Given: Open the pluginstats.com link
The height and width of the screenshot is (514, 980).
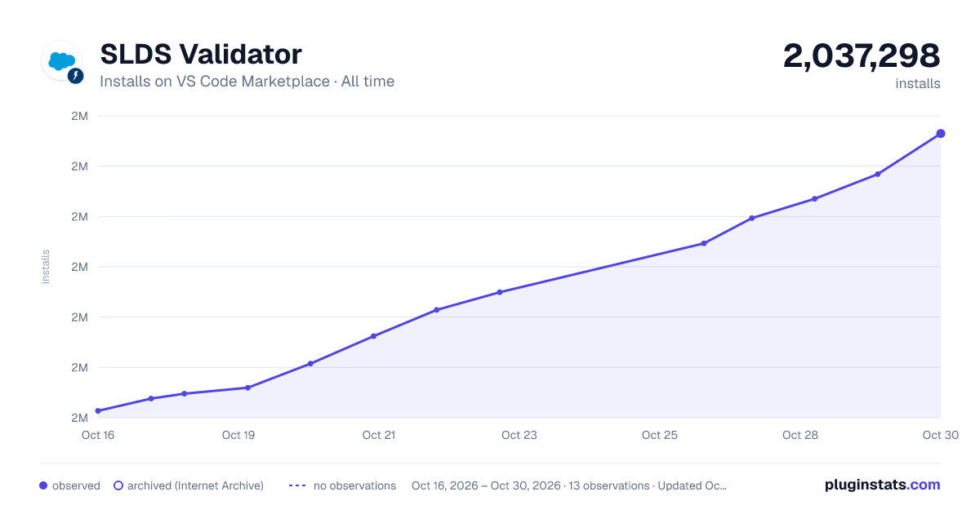Looking at the screenshot, I should coord(882,485).
